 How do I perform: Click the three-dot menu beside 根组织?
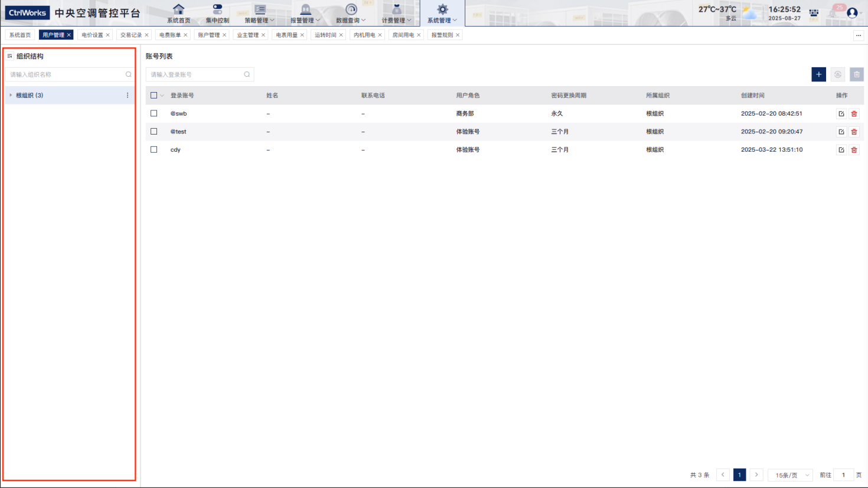[x=128, y=96]
